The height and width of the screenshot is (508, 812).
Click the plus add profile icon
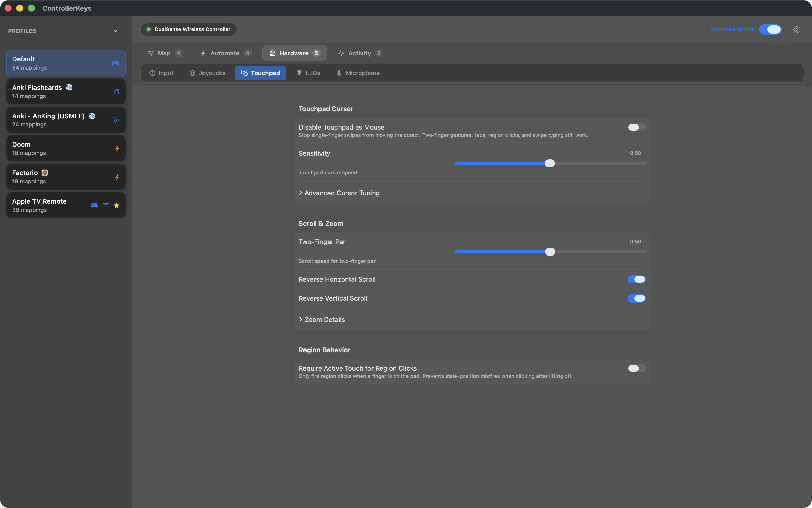109,31
